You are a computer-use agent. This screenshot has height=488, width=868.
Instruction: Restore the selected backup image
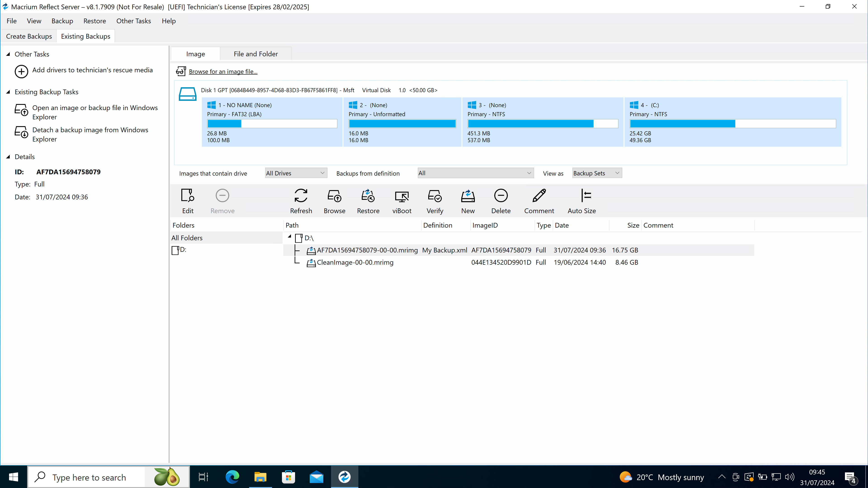[368, 201]
